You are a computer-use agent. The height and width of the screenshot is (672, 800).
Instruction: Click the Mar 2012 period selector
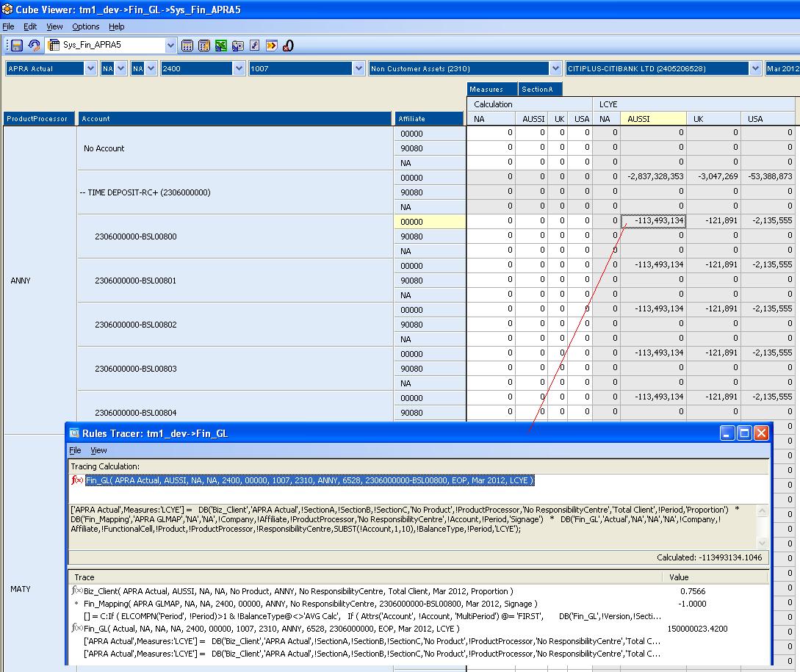coord(782,68)
